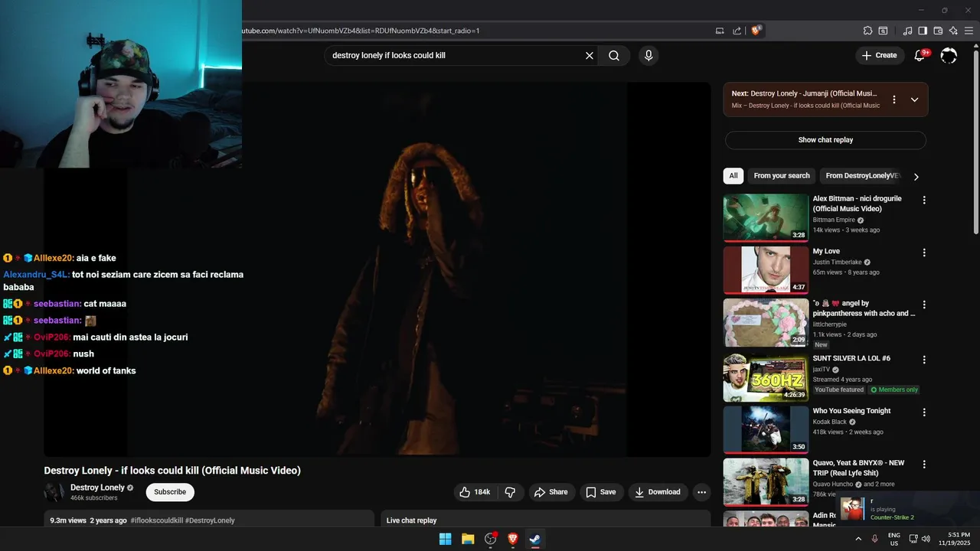The height and width of the screenshot is (551, 980).
Task: Open Who You Seeing Tonight title
Action: tap(851, 411)
